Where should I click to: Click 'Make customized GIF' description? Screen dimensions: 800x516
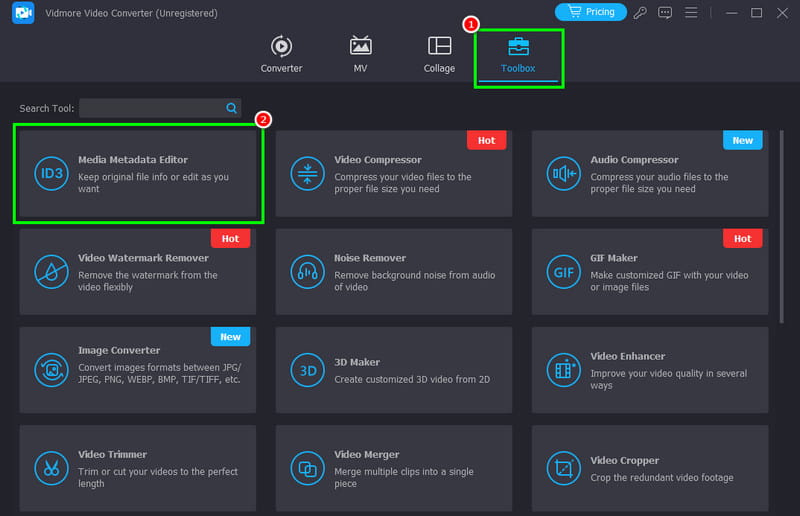tap(669, 281)
